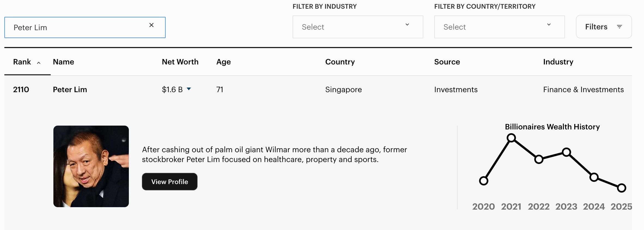Click the Country column header
644x230 pixels.
pos(340,62)
